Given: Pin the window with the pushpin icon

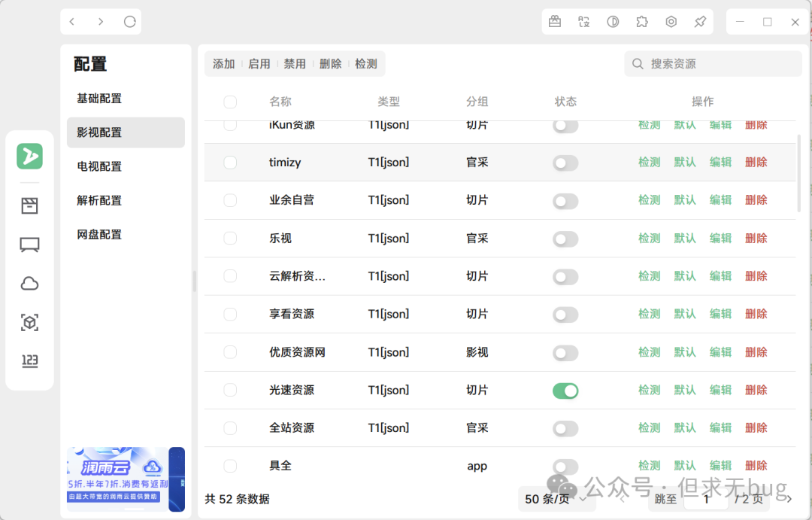Looking at the screenshot, I should pos(700,22).
